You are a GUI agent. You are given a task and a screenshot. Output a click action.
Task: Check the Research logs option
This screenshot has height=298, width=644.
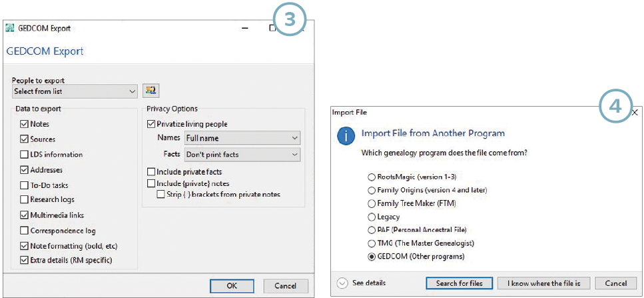25,199
